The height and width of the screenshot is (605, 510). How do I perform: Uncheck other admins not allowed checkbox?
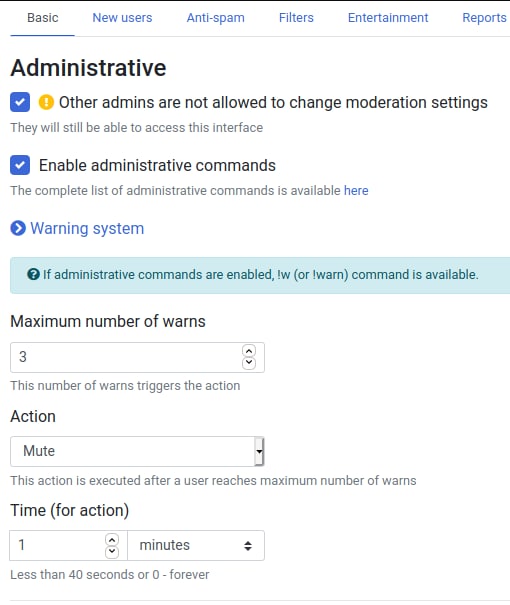20,102
